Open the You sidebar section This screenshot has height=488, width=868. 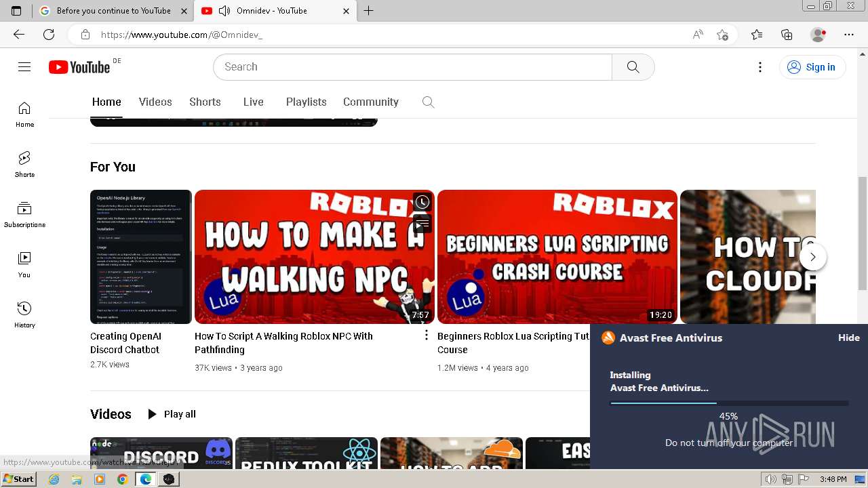[24, 265]
